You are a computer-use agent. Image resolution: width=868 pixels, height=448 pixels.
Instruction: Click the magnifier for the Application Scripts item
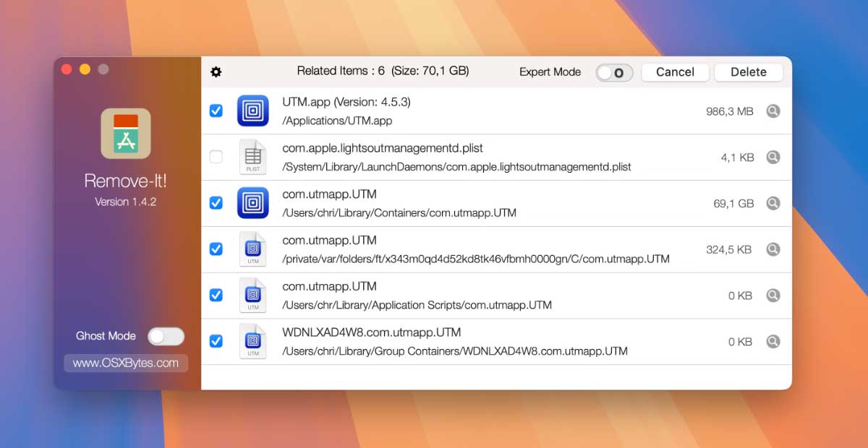click(773, 295)
